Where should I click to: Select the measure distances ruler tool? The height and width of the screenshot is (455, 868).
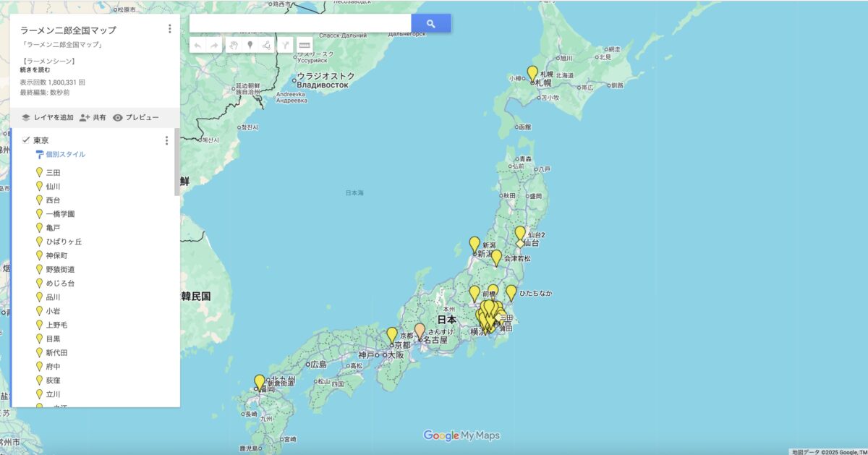305,46
